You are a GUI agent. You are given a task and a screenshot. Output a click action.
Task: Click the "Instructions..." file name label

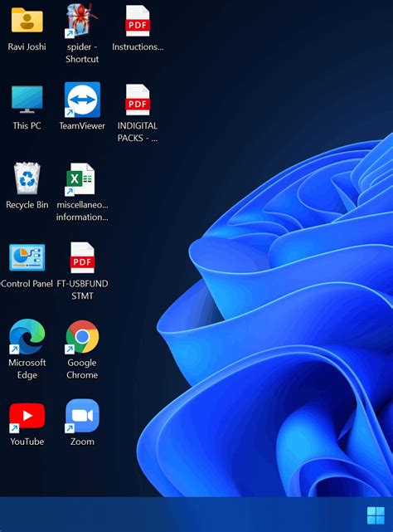click(138, 46)
